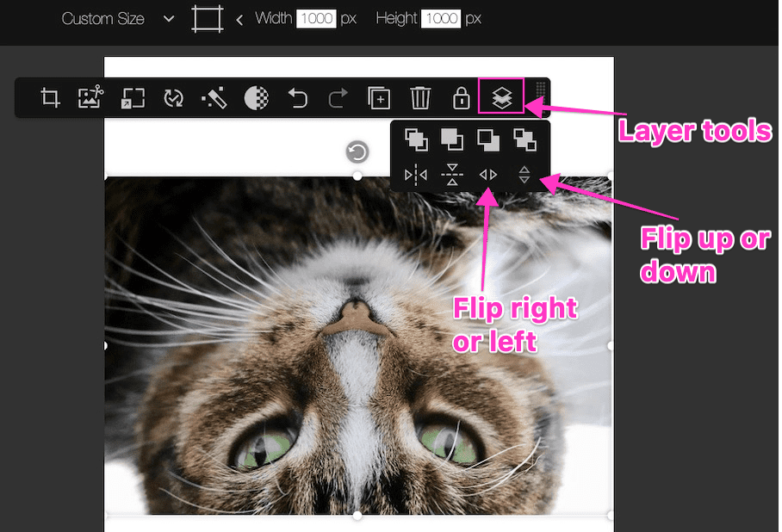Viewport: 782px width, 532px height.
Task: Click the redo arrow
Action: (338, 98)
